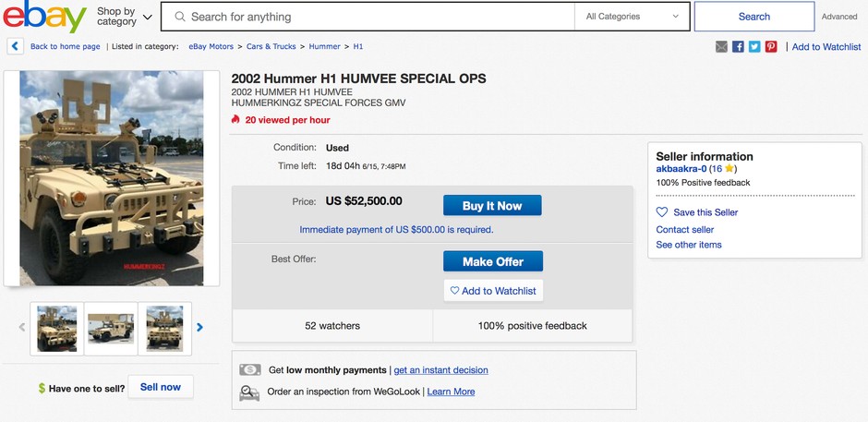Open get an instant decision link
Screen dimensions: 868x422
coord(440,370)
